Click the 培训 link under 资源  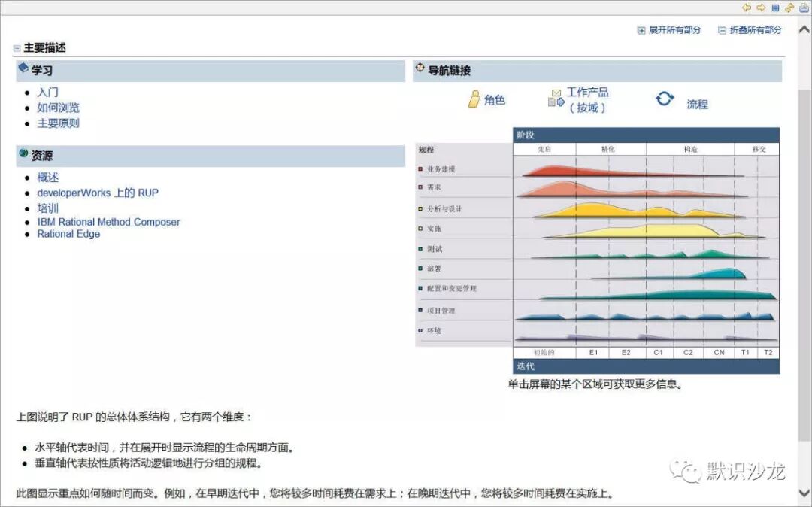coord(48,207)
